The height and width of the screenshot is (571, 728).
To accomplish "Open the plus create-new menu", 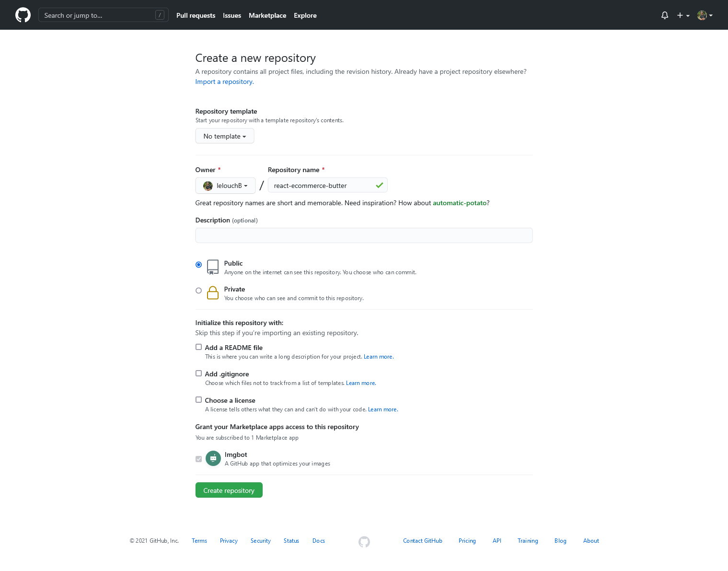I will tap(683, 15).
